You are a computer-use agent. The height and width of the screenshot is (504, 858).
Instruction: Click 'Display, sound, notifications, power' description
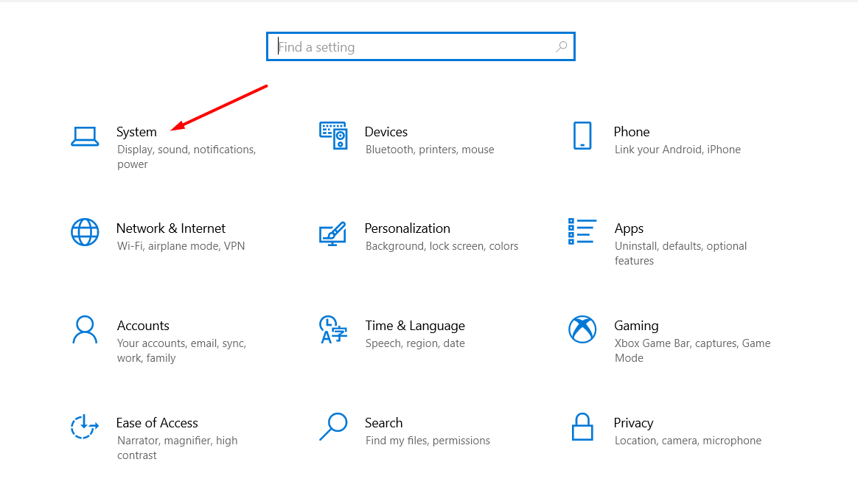click(x=186, y=157)
